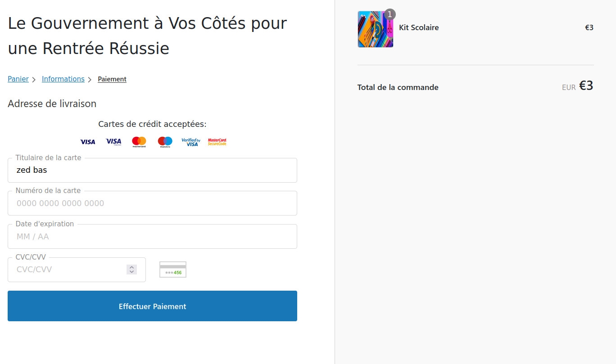Click the MasterCard SecureCode icon
616x364 pixels.
[217, 141]
